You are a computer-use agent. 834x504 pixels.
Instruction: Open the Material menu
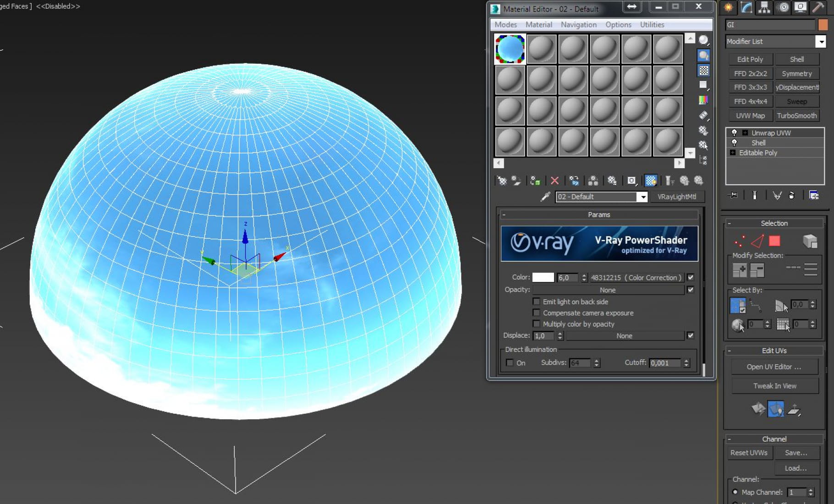539,25
